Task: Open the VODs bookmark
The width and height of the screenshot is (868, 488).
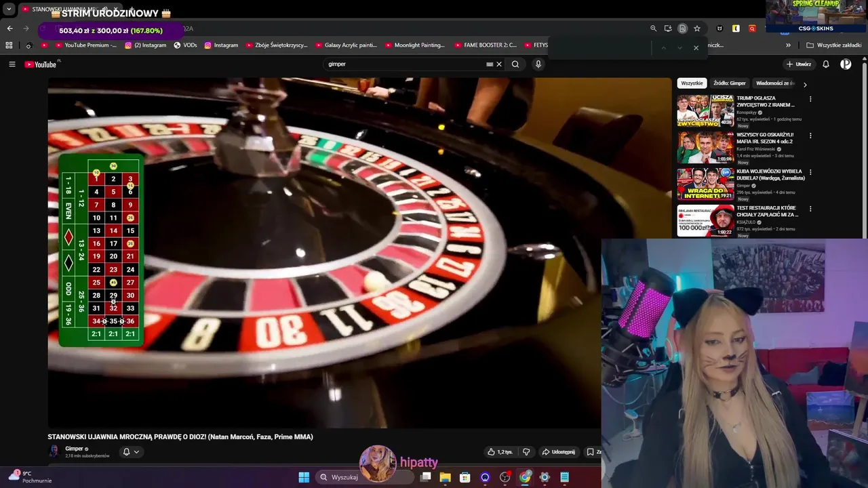Action: coord(185,45)
